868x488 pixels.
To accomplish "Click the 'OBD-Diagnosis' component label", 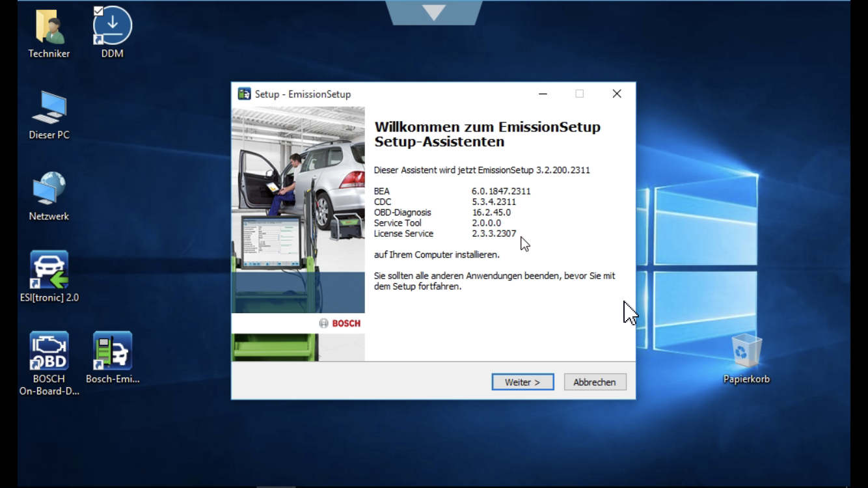I will (402, 212).
